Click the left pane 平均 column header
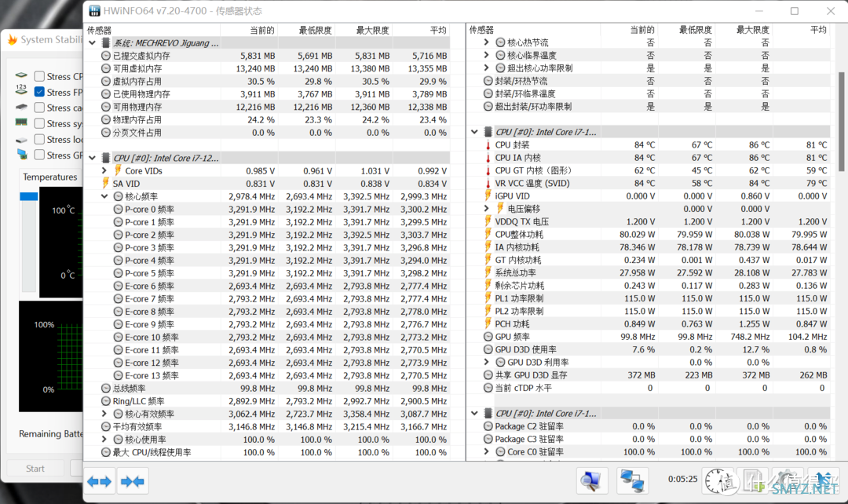Image resolution: width=848 pixels, height=504 pixels. (x=438, y=31)
